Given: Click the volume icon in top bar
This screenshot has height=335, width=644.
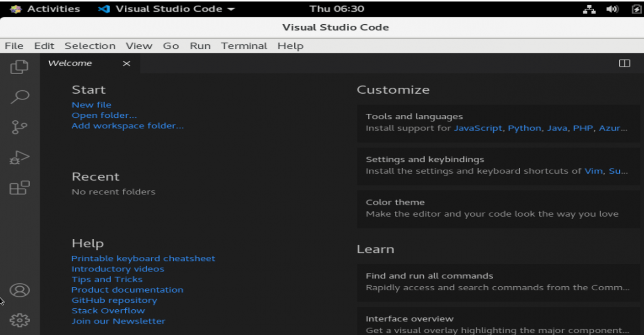Looking at the screenshot, I should (612, 9).
